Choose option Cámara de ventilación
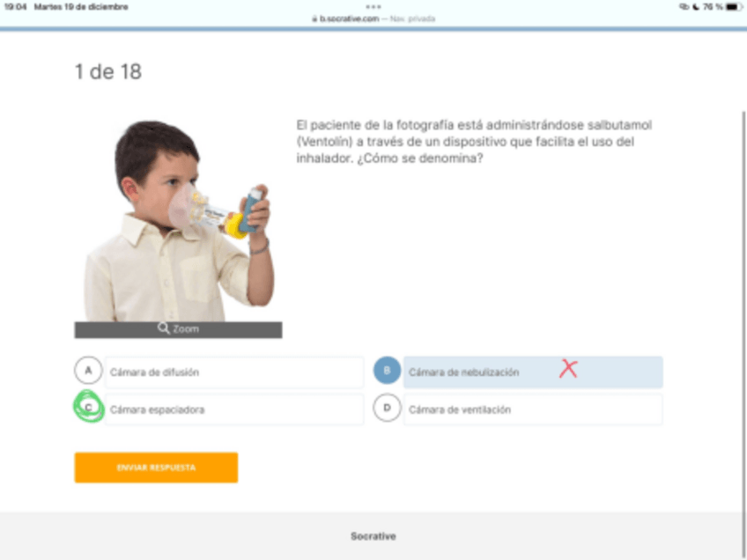 pyautogui.click(x=533, y=409)
